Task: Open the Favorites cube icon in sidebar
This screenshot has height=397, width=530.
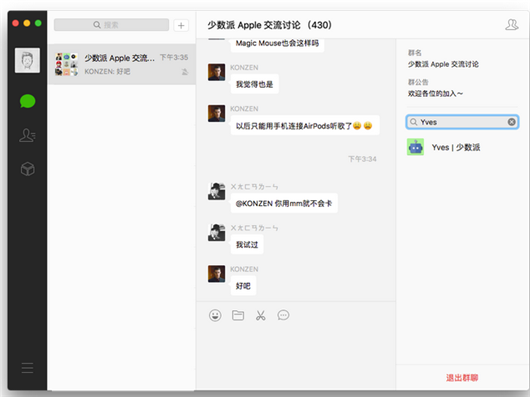Action: pyautogui.click(x=27, y=169)
